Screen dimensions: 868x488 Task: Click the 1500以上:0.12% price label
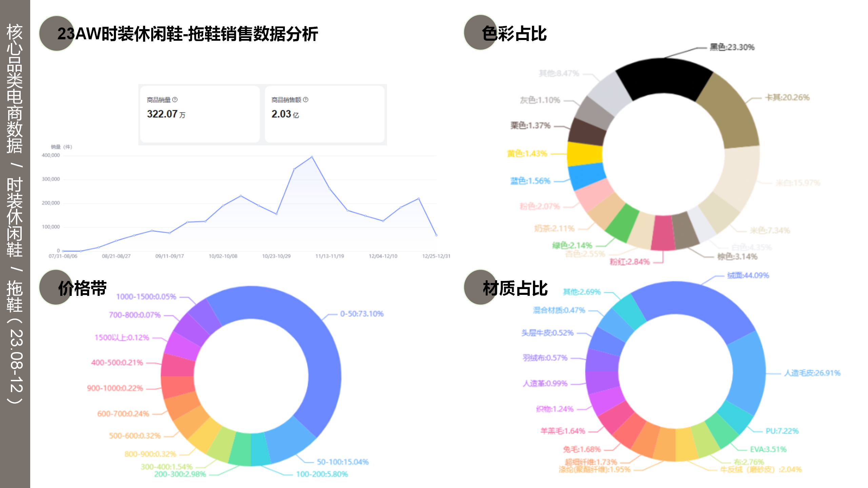[x=122, y=338]
